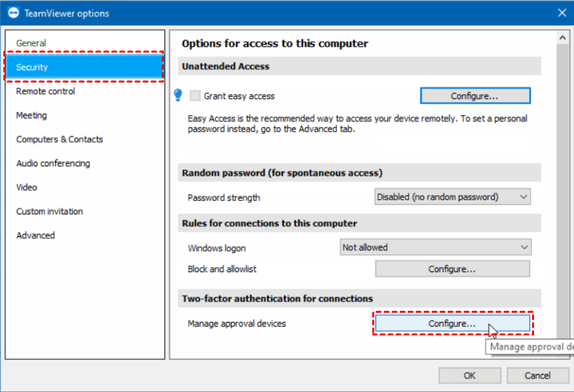574x392 pixels.
Task: Click the 'Windows logon' label
Action: tap(216, 248)
